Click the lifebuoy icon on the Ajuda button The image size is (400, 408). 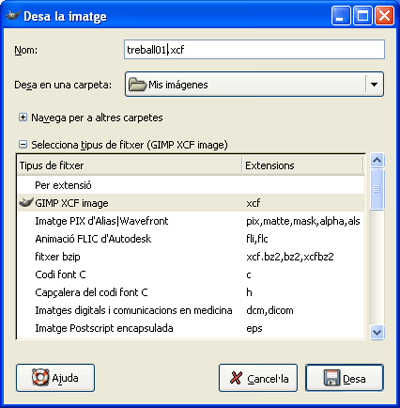point(41,378)
